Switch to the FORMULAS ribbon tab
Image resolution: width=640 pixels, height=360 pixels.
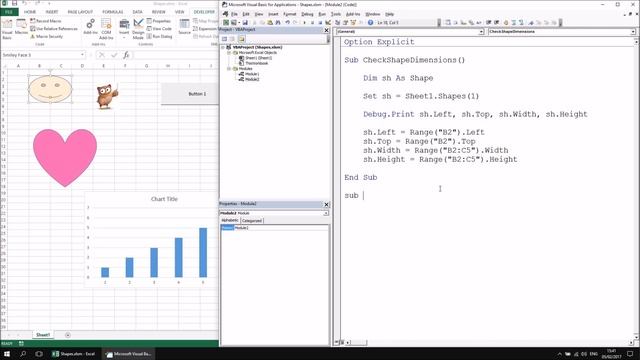click(113, 12)
